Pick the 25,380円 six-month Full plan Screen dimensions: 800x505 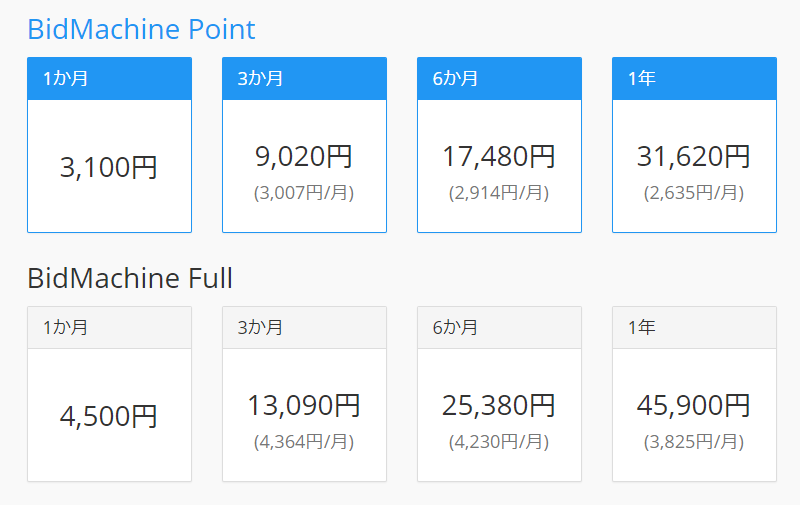[x=499, y=406]
